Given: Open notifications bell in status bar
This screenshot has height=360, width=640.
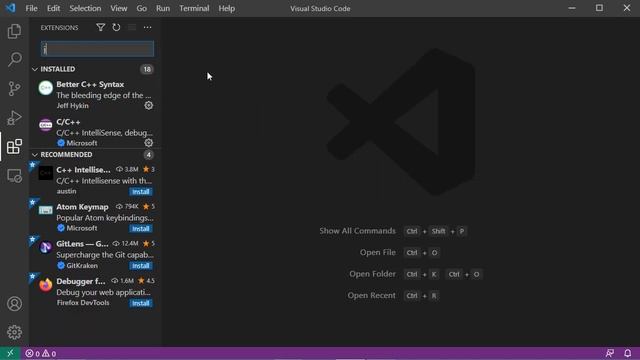Looking at the screenshot, I should point(628,353).
